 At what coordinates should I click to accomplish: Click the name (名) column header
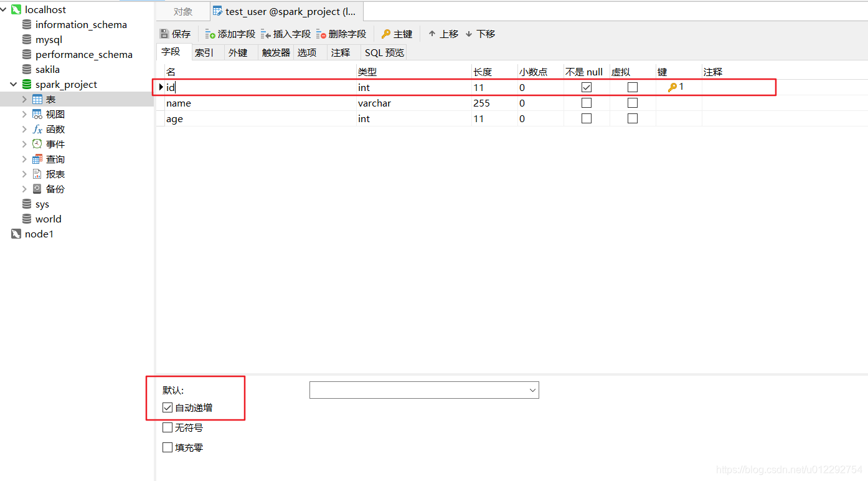coord(260,72)
